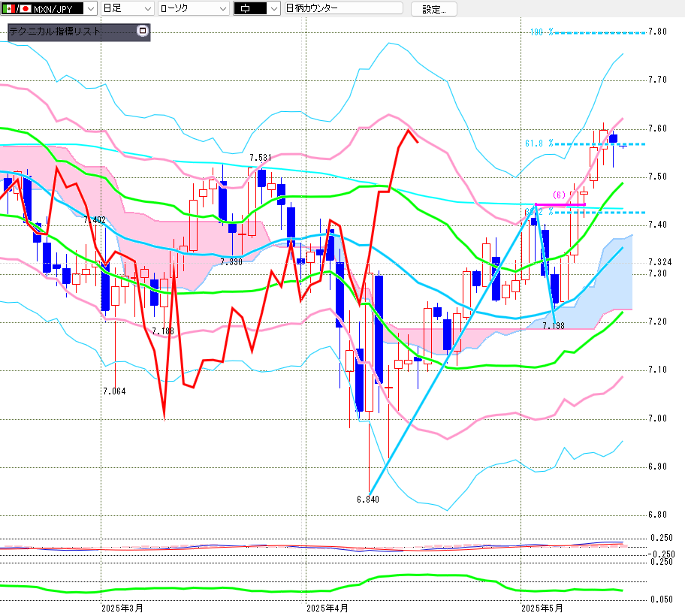
Task: Click the 100 % Fibonacci label
Action: [x=542, y=32]
